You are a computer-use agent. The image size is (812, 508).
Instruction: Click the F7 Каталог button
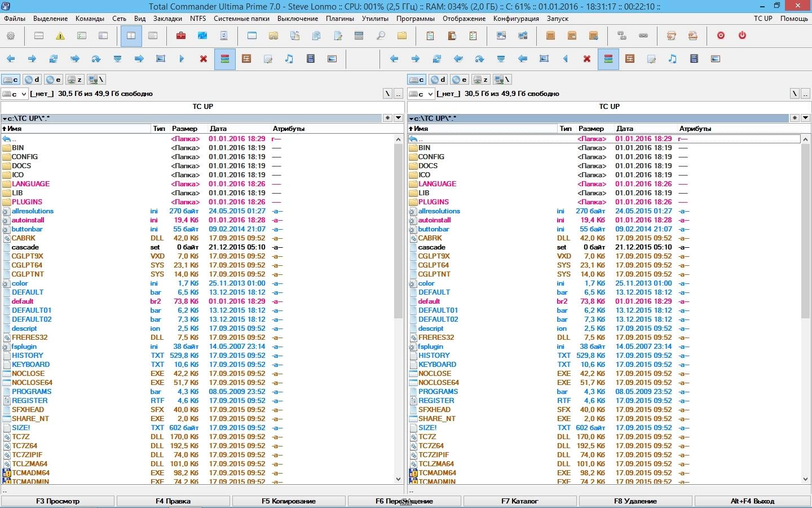520,501
